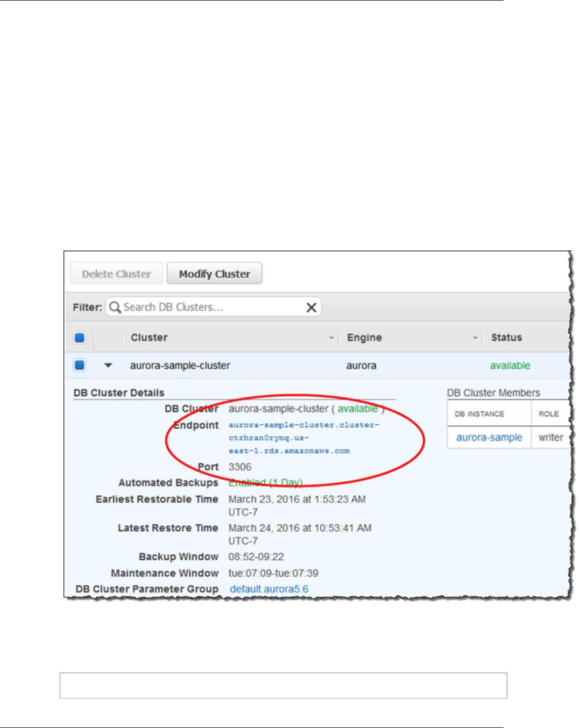Click the Modify Cluster button

214,273
